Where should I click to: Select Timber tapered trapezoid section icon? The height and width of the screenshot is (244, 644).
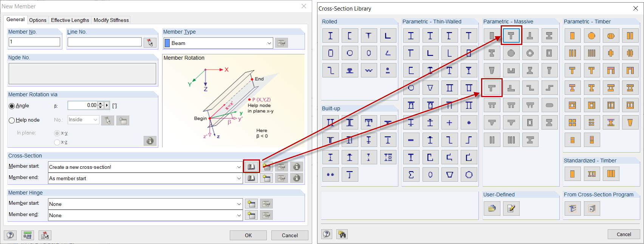tap(630, 123)
